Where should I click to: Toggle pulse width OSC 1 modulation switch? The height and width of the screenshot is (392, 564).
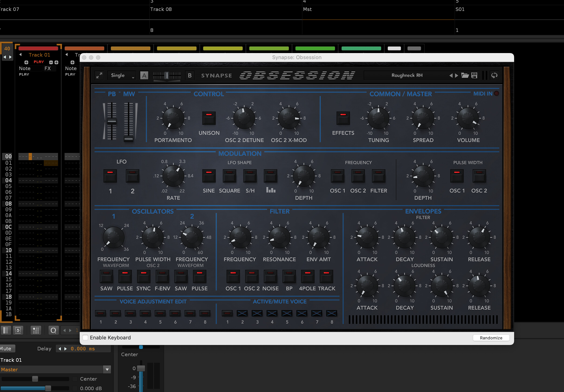tap(457, 176)
